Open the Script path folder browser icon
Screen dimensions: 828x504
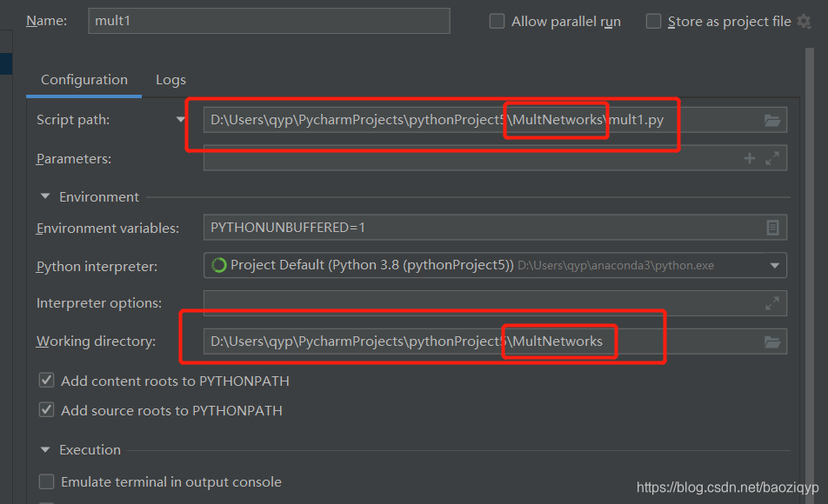(772, 120)
